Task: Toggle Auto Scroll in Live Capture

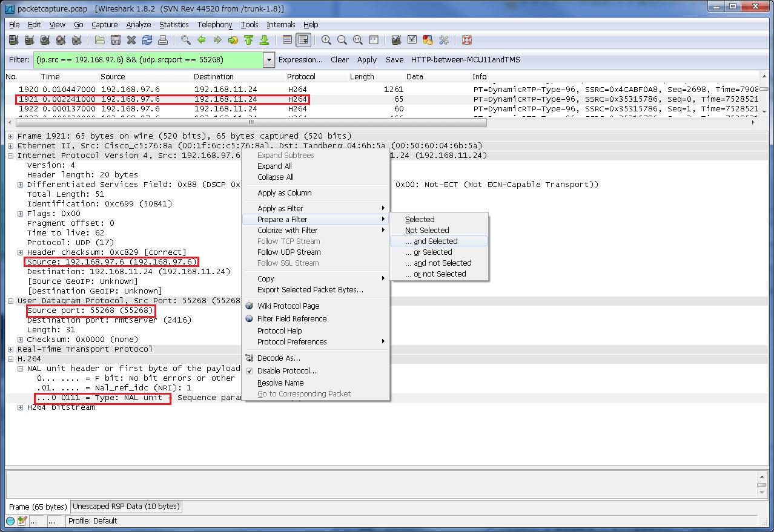Action: click(x=303, y=39)
